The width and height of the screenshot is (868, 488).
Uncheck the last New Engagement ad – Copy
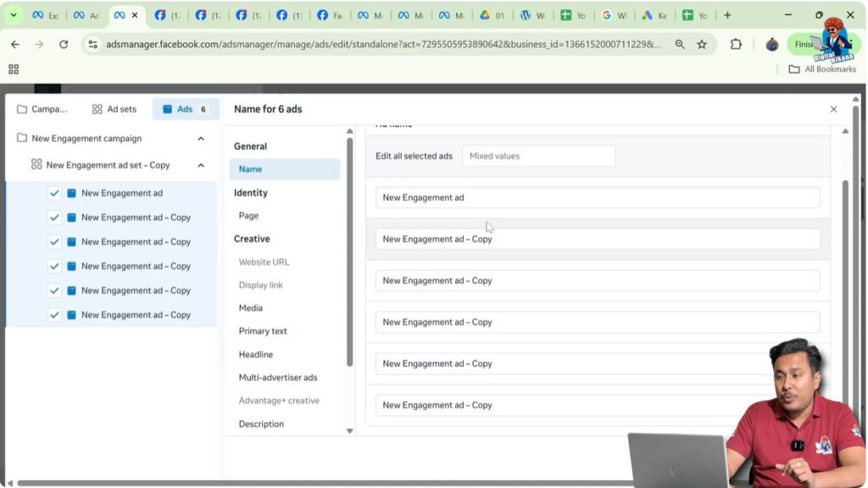click(54, 314)
